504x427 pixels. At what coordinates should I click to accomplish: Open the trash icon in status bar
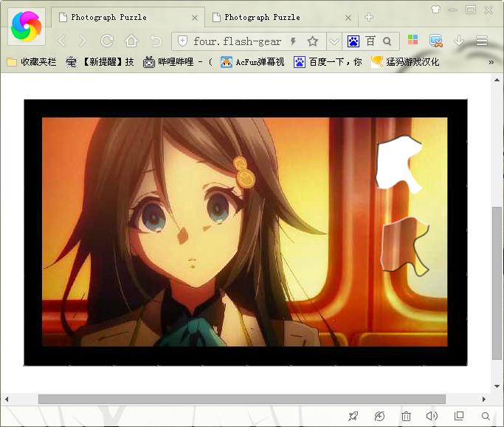[406, 417]
